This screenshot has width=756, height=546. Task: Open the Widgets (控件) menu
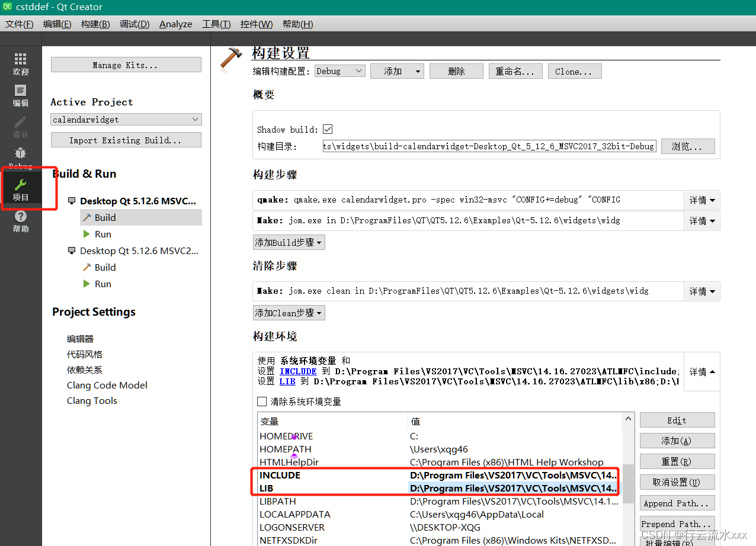[257, 24]
